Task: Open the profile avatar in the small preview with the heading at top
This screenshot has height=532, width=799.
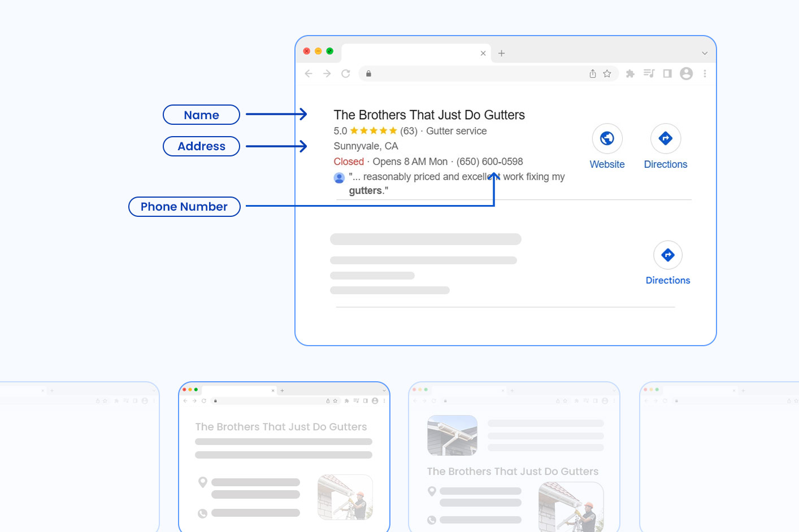Action: [x=375, y=401]
